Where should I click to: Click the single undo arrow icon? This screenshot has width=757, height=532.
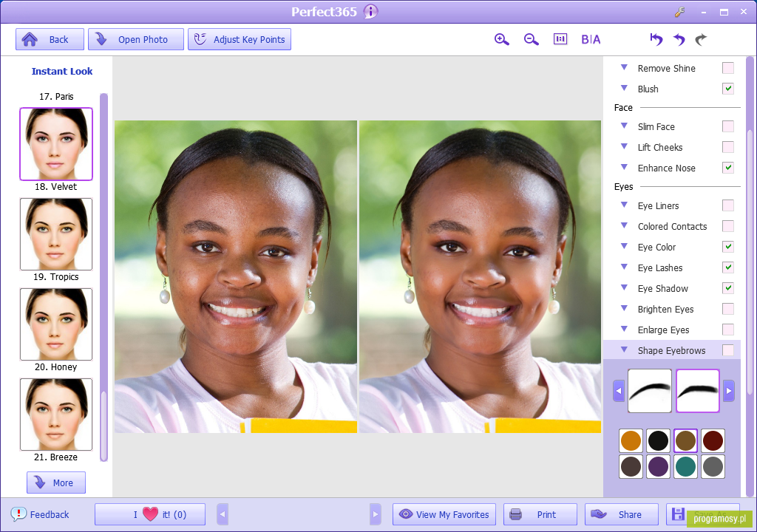click(x=679, y=39)
